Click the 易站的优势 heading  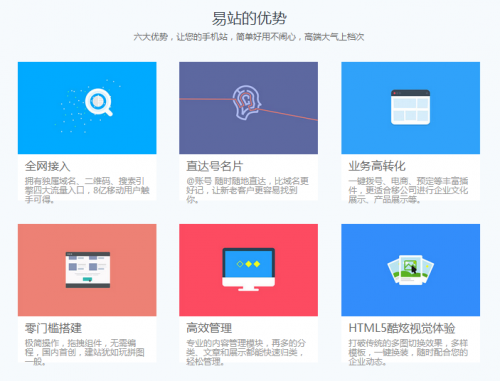(x=249, y=18)
